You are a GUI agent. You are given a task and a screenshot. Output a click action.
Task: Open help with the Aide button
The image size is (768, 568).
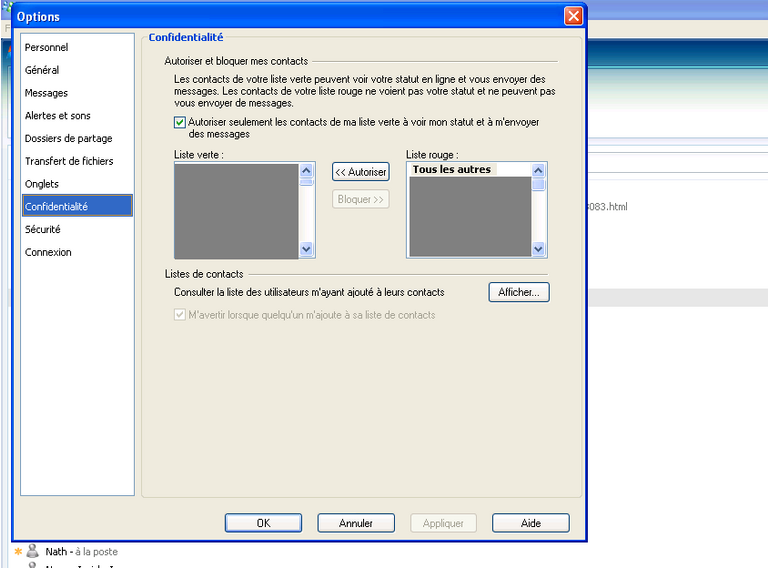pos(531,523)
